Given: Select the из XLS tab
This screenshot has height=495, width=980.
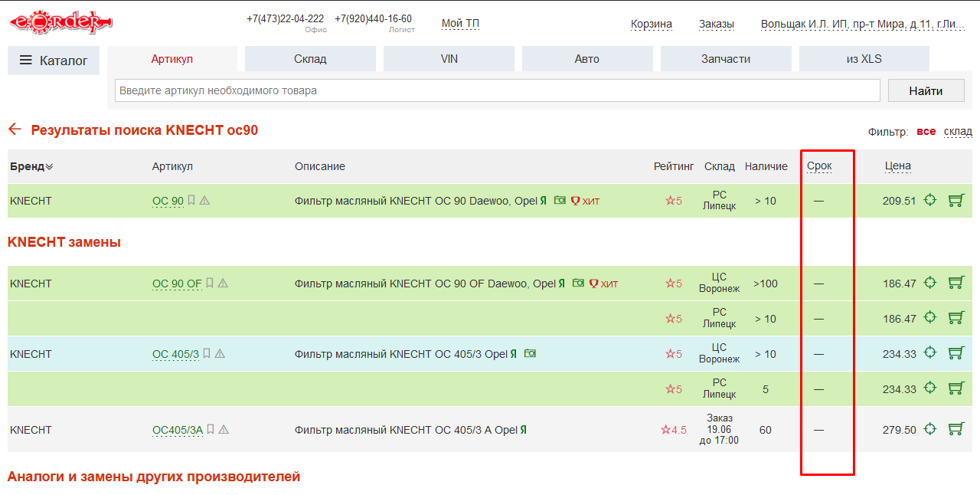Looking at the screenshot, I should coord(864,59).
